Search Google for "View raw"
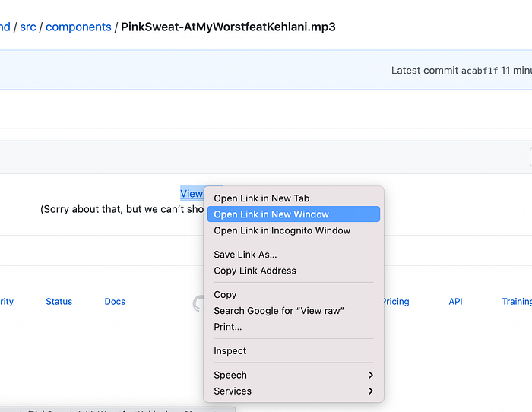 (x=278, y=311)
